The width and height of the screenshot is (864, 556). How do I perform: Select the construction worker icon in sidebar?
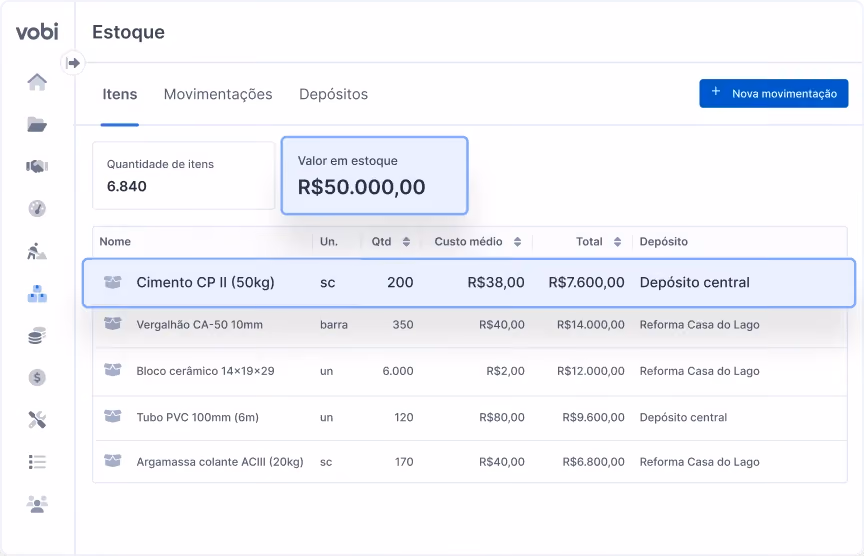pos(37,251)
